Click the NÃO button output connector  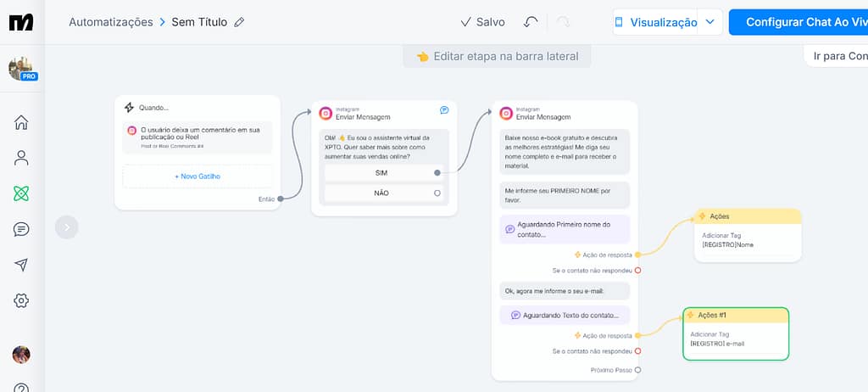[x=437, y=193]
